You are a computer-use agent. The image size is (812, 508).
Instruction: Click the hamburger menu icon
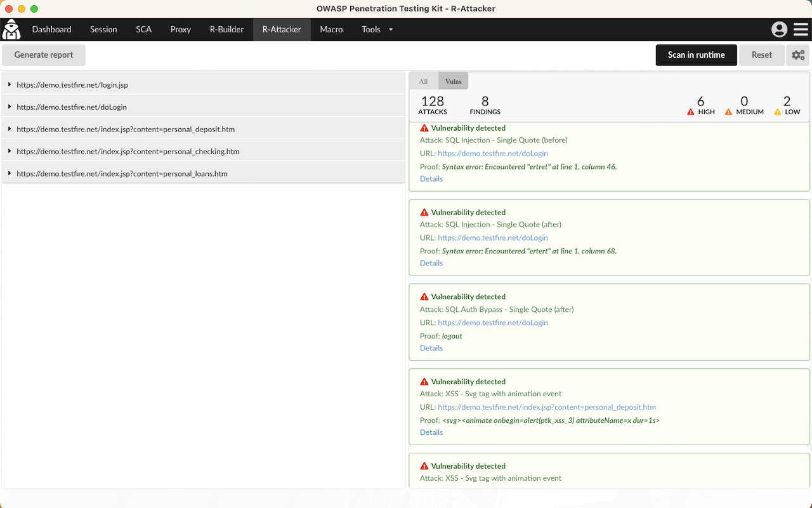799,29
